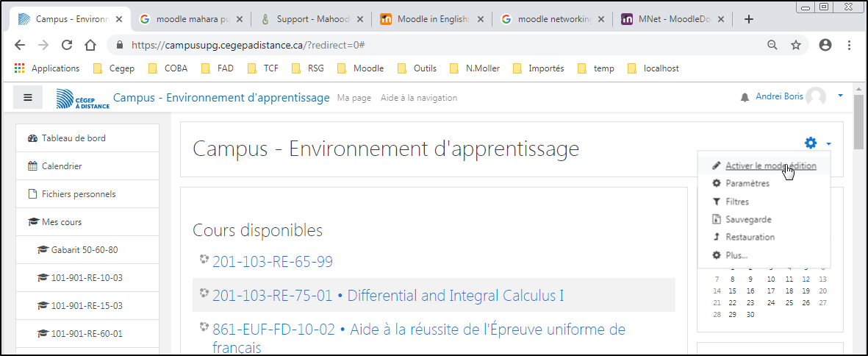The image size is (868, 356).
Task: Open Fichiers personnels in sidebar
Action: coord(78,194)
